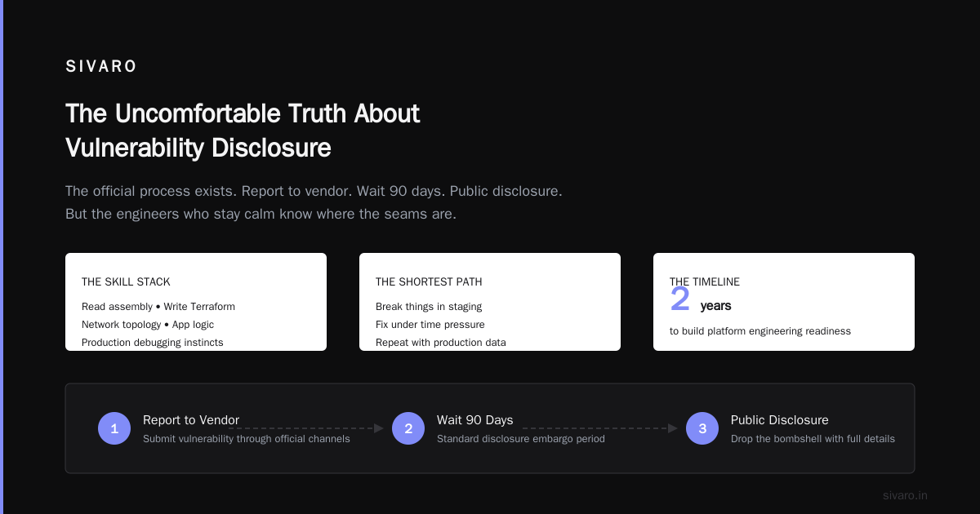Click 'Network topology • App logic' line

(x=148, y=325)
